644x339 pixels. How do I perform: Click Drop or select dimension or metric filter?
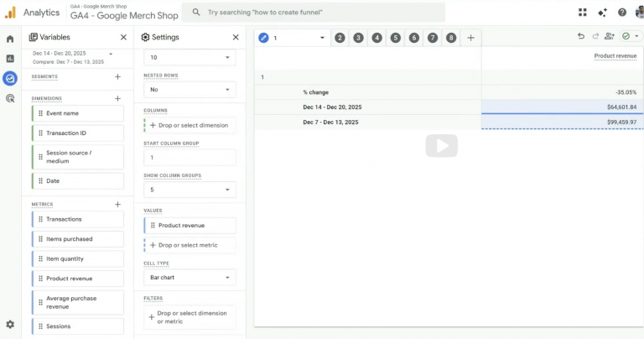(x=190, y=317)
